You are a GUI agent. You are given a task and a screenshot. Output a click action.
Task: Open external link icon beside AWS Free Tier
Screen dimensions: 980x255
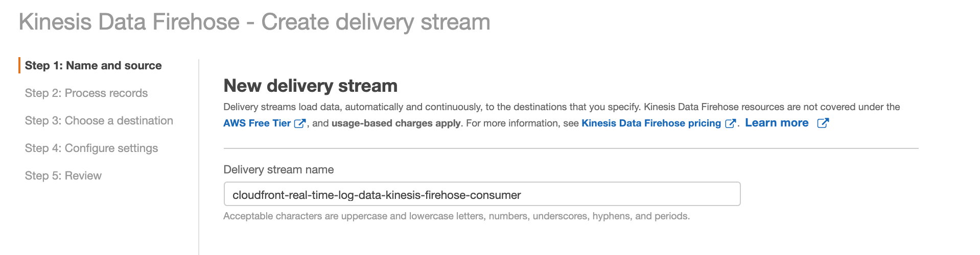coord(300,123)
